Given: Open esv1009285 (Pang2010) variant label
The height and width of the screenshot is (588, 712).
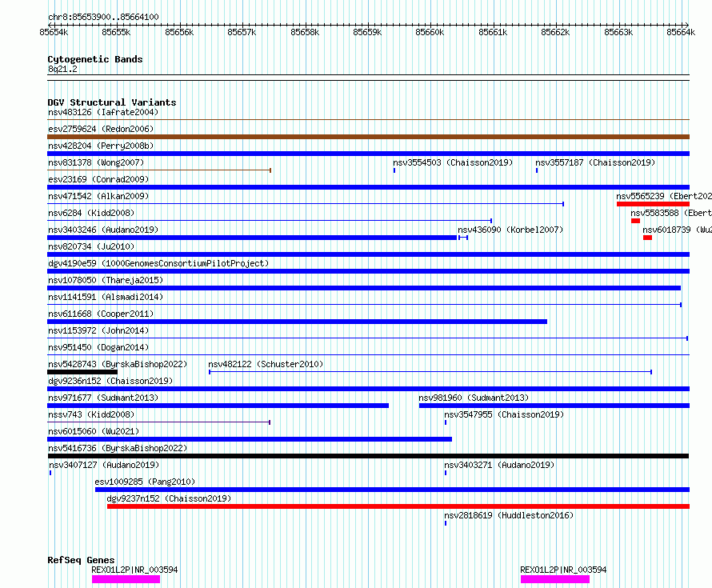Looking at the screenshot, I should tap(145, 482).
